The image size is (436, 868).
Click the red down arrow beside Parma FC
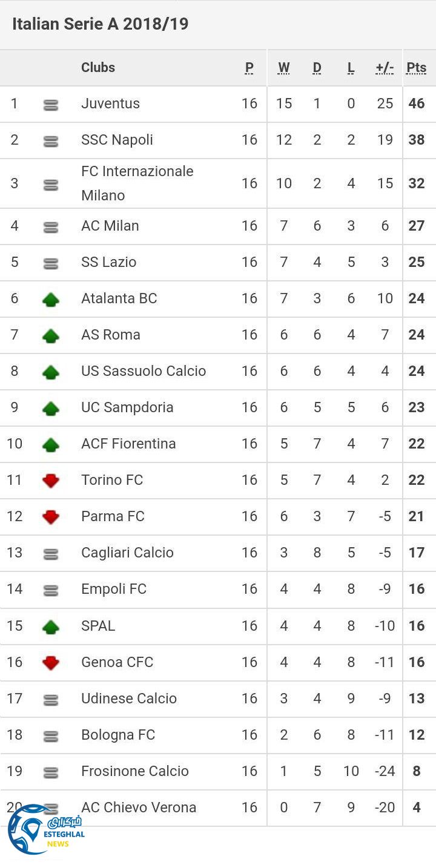tap(51, 517)
